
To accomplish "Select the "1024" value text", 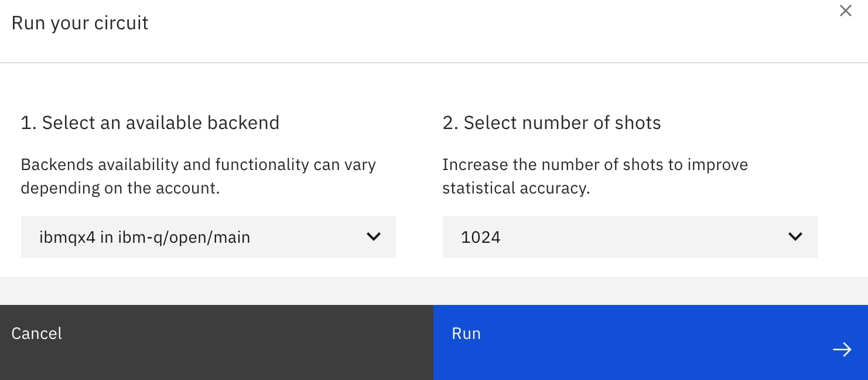I will 480,237.
